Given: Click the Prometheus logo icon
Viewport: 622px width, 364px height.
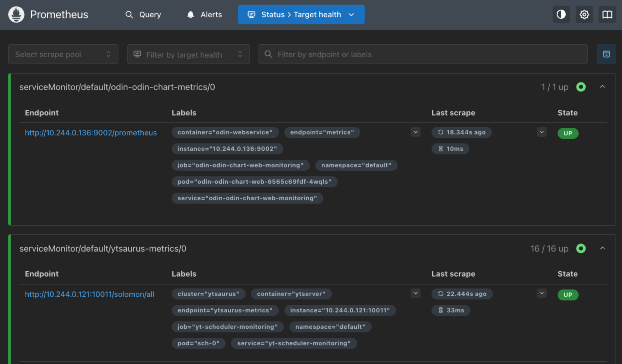Looking at the screenshot, I should pos(16,14).
